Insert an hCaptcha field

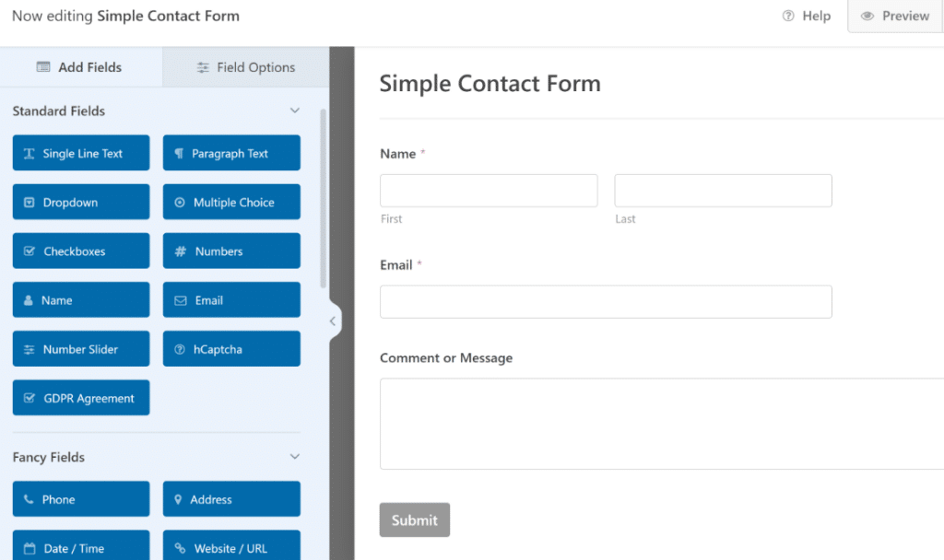[x=230, y=348]
